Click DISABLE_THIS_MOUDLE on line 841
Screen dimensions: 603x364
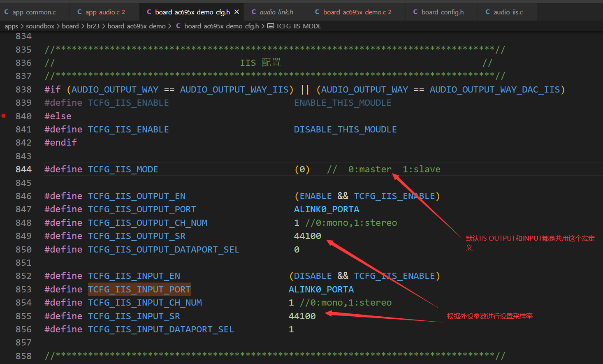tap(346, 130)
